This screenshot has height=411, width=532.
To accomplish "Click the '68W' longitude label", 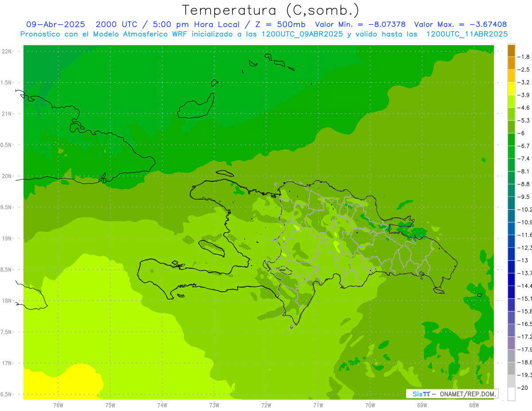I will (474, 405).
